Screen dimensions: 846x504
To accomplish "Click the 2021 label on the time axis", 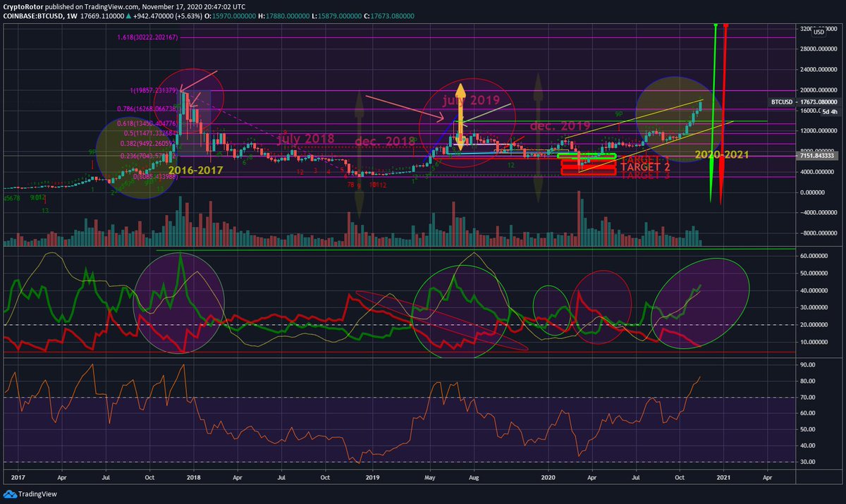I will tap(723, 477).
